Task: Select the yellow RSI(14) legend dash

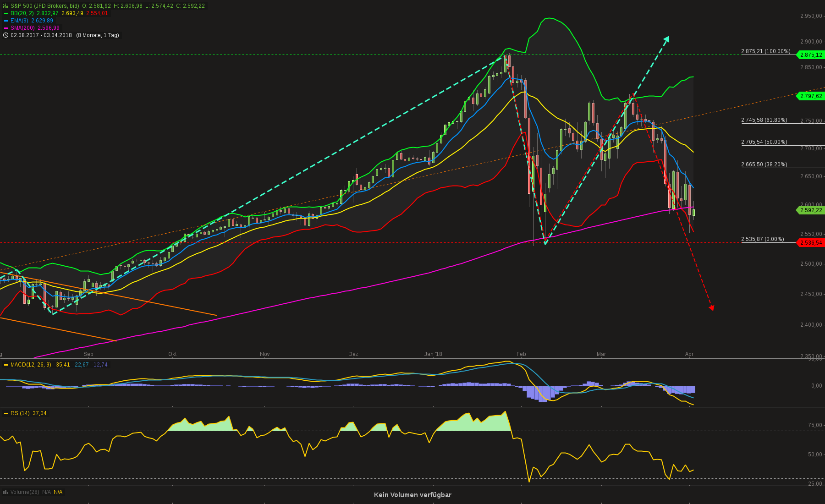Action: (x=6, y=413)
